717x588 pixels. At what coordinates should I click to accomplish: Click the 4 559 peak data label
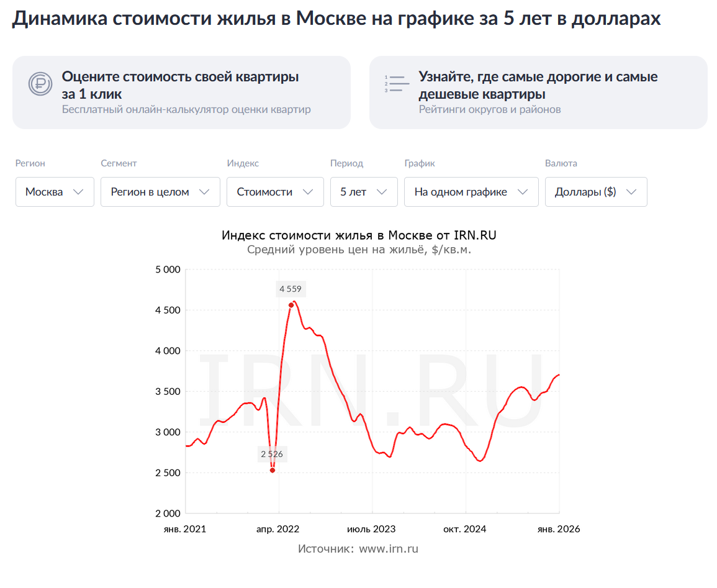(291, 289)
